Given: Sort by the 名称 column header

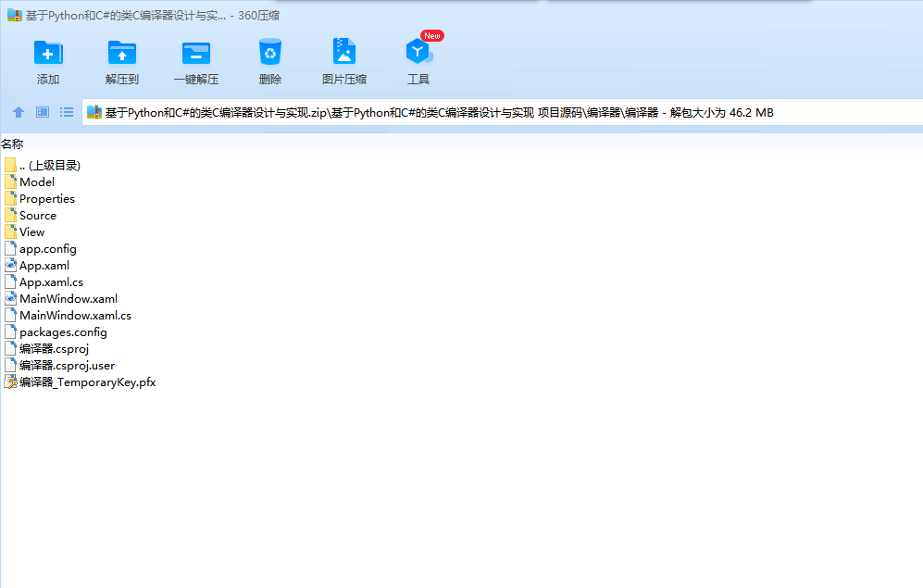Looking at the screenshot, I should point(12,144).
